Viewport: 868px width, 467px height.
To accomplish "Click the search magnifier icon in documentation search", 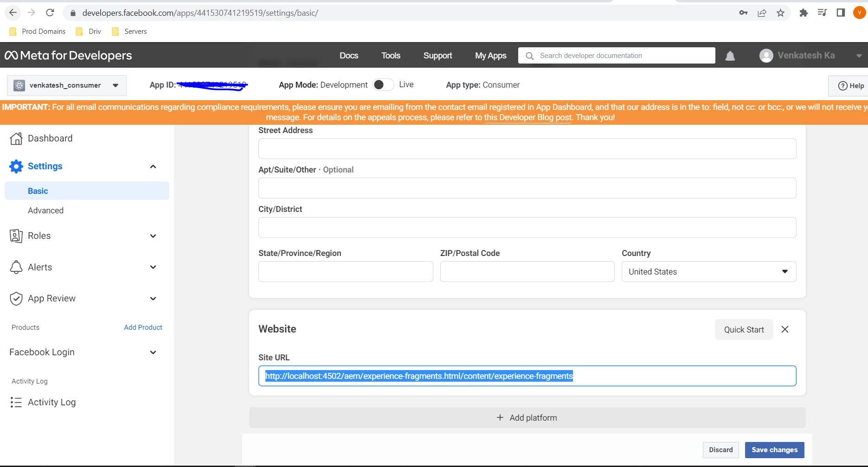I will (x=529, y=56).
